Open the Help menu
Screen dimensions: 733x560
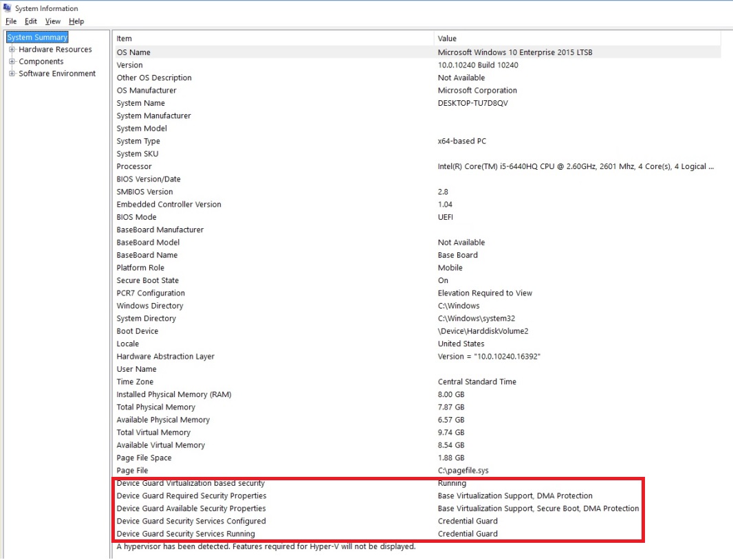click(76, 21)
